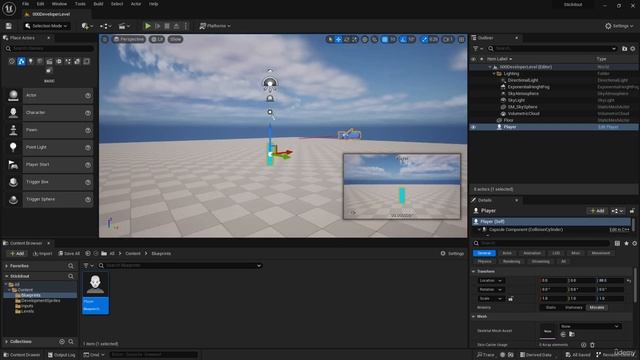The image size is (640, 360).
Task: Click the Details favorites star icon
Action: [626, 243]
